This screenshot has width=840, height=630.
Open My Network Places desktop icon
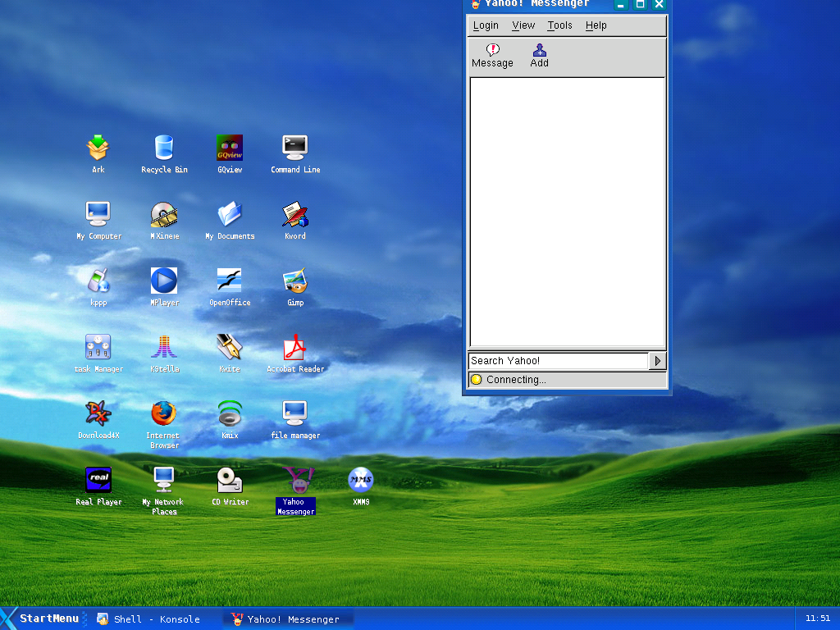pos(164,480)
